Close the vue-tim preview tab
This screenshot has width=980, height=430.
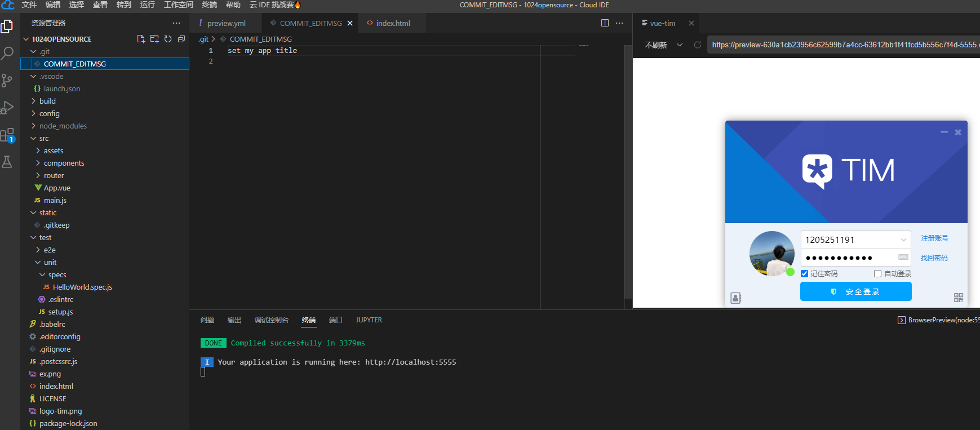[x=691, y=23]
